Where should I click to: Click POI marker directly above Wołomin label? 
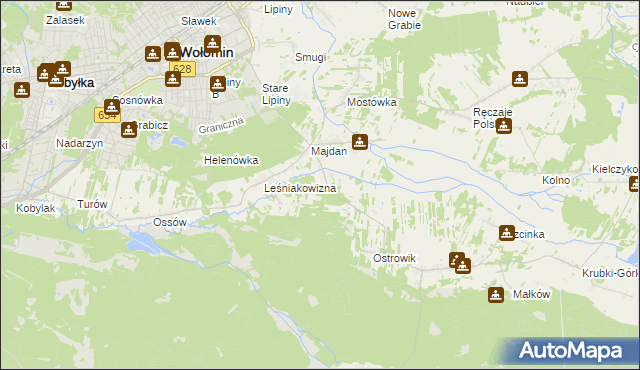[212, 43]
